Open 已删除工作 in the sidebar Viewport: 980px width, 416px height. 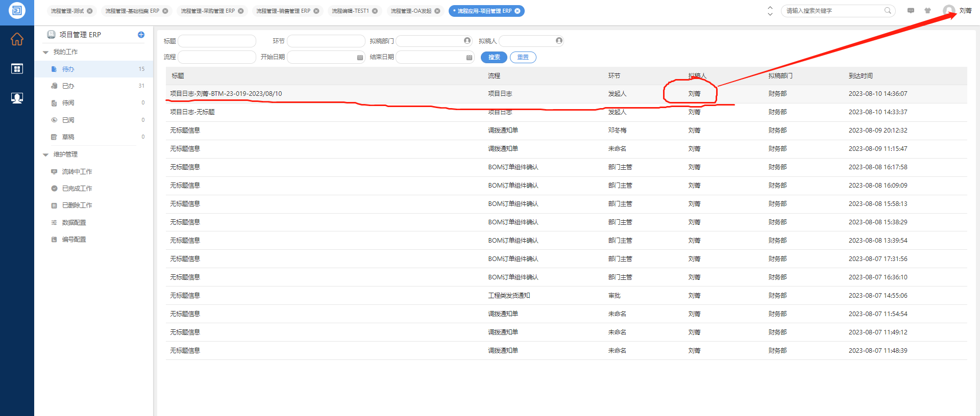(x=94, y=205)
